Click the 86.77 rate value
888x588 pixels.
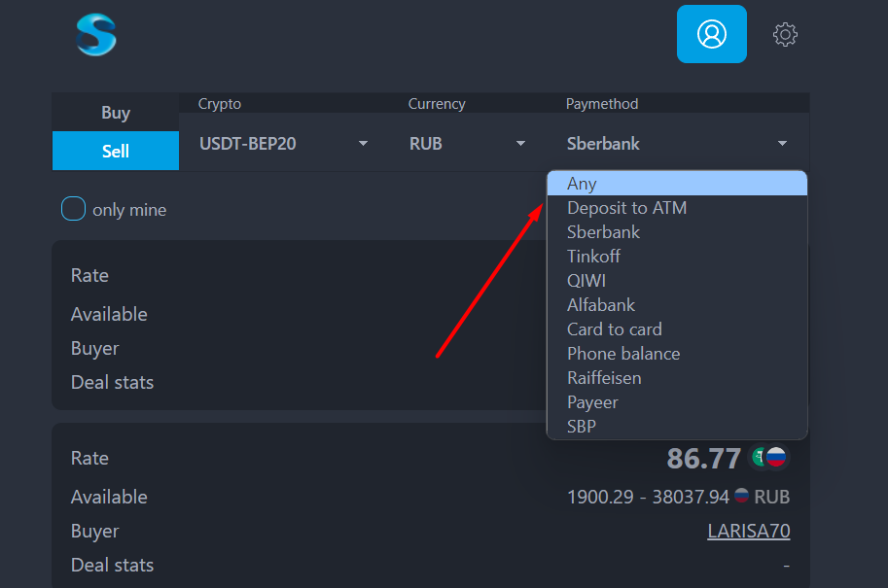[703, 458]
